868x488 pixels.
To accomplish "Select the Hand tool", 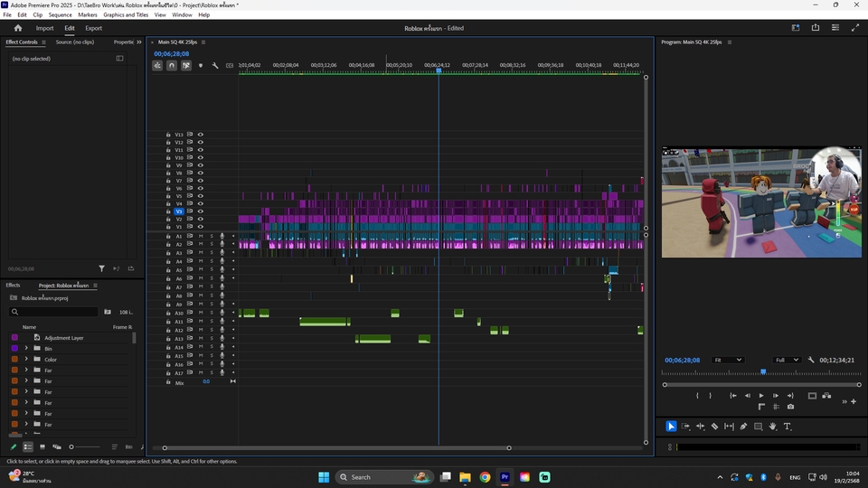I will pyautogui.click(x=772, y=427).
